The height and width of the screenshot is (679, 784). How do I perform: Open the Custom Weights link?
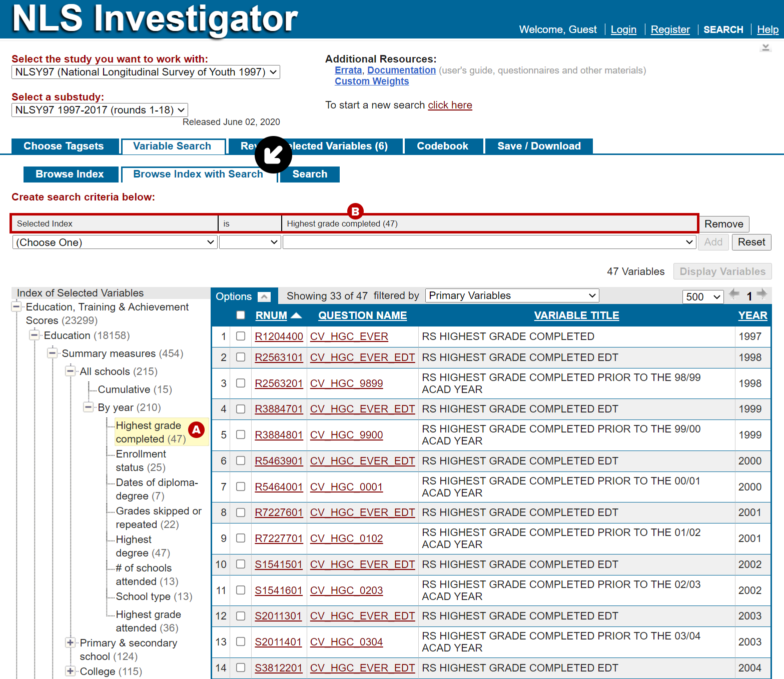click(x=372, y=81)
